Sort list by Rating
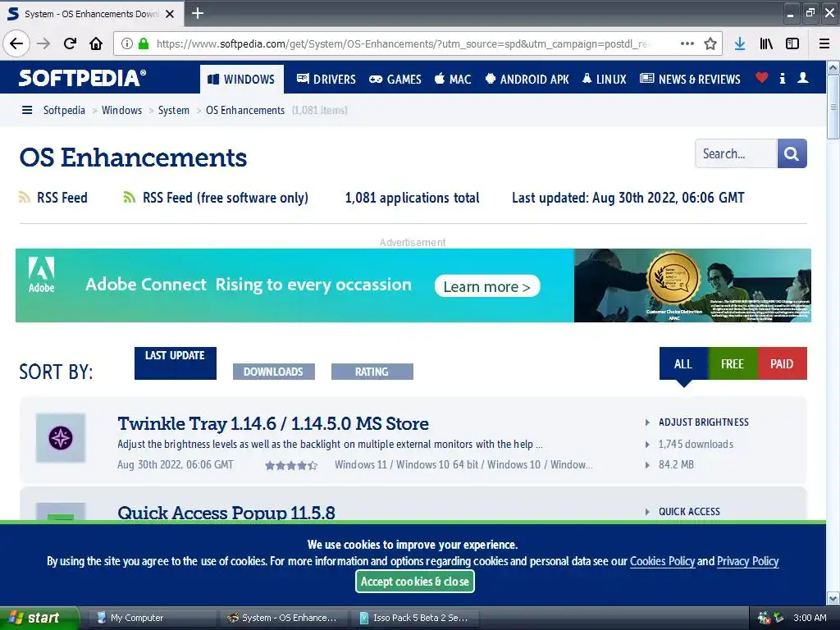 (x=372, y=372)
